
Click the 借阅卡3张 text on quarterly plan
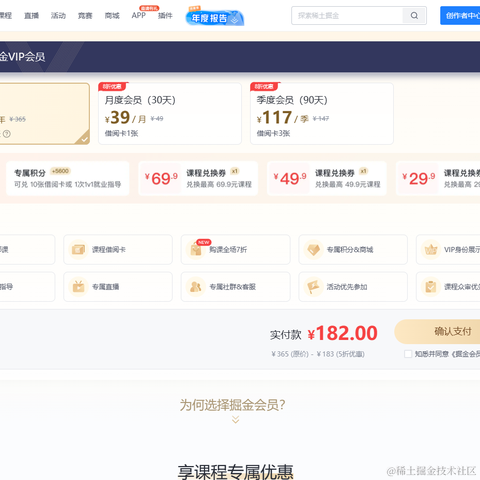[273, 133]
